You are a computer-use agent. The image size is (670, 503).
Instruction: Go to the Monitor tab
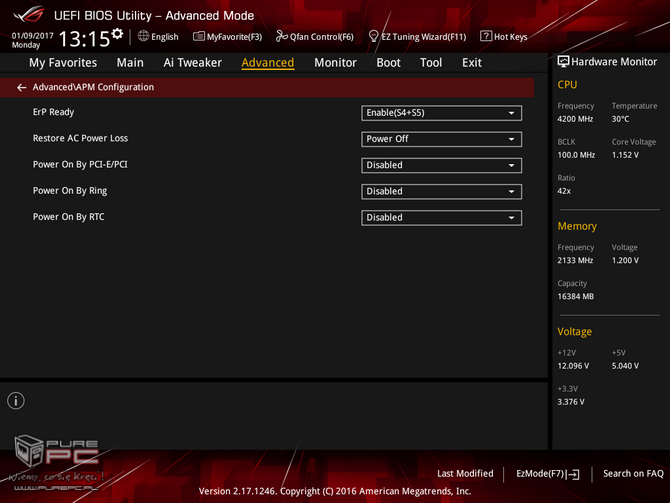pos(335,63)
